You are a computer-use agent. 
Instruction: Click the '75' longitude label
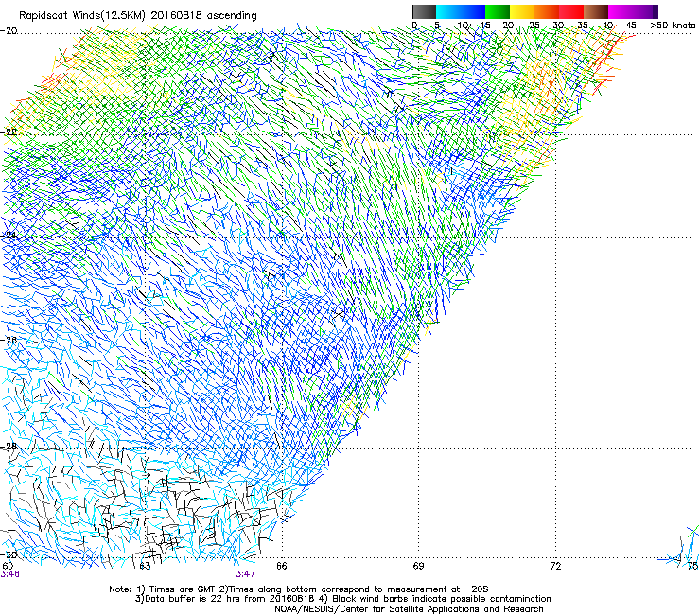tap(692, 566)
